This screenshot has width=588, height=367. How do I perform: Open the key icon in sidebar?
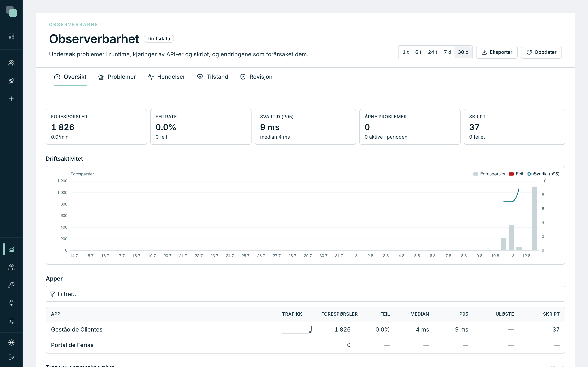pyautogui.click(x=11, y=285)
